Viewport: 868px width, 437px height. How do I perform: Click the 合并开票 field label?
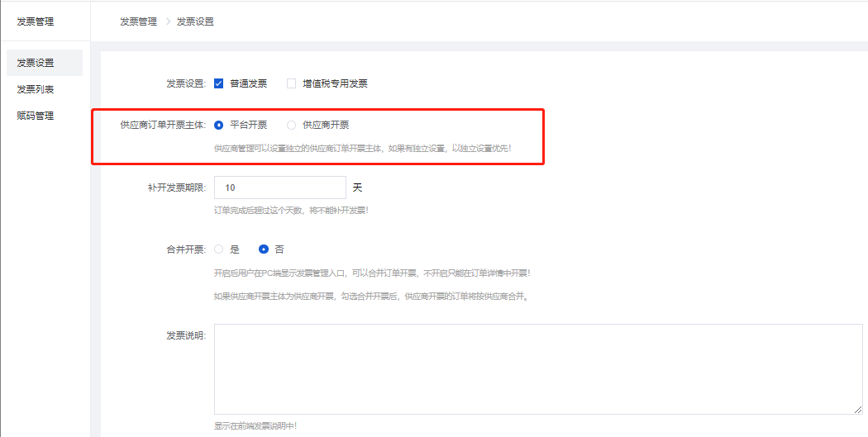pos(186,249)
